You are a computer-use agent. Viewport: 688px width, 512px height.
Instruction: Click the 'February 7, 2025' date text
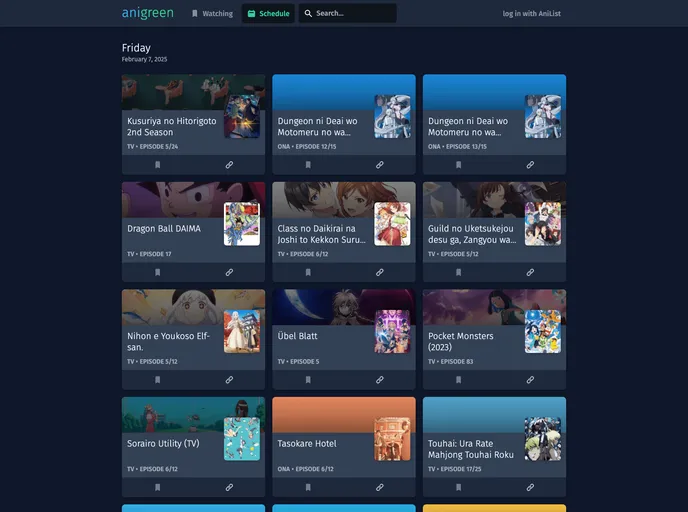[x=144, y=59]
